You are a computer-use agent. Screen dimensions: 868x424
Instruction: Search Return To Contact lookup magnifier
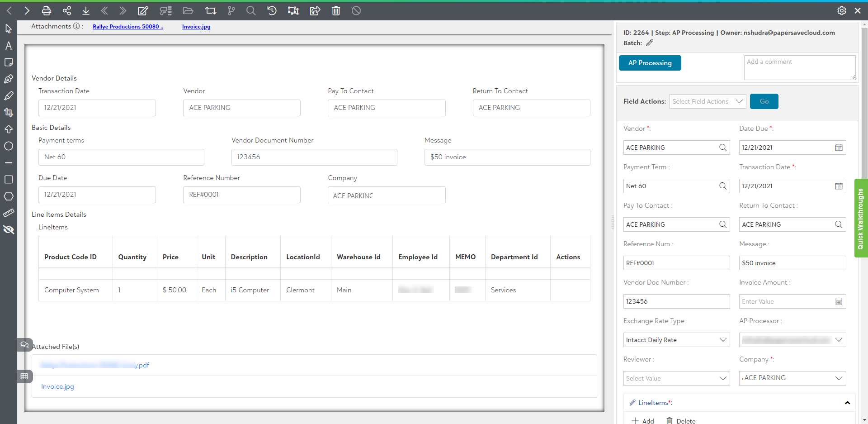(x=839, y=224)
